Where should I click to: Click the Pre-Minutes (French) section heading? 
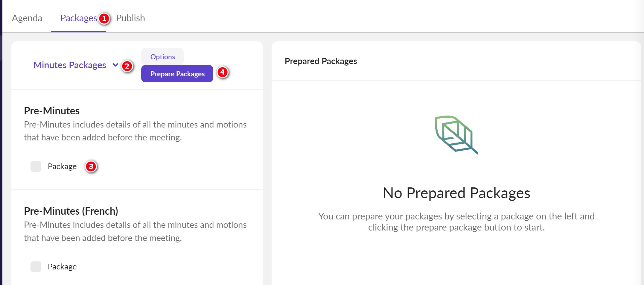click(71, 211)
